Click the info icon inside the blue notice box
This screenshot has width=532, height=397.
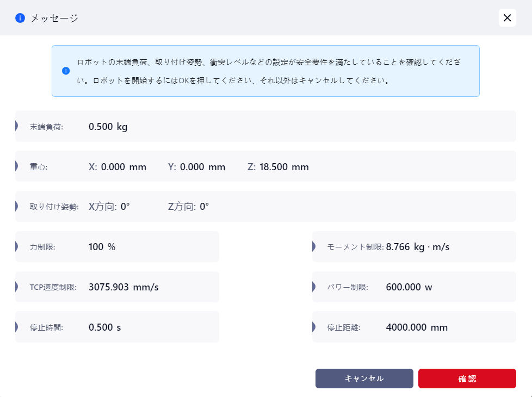tap(66, 71)
